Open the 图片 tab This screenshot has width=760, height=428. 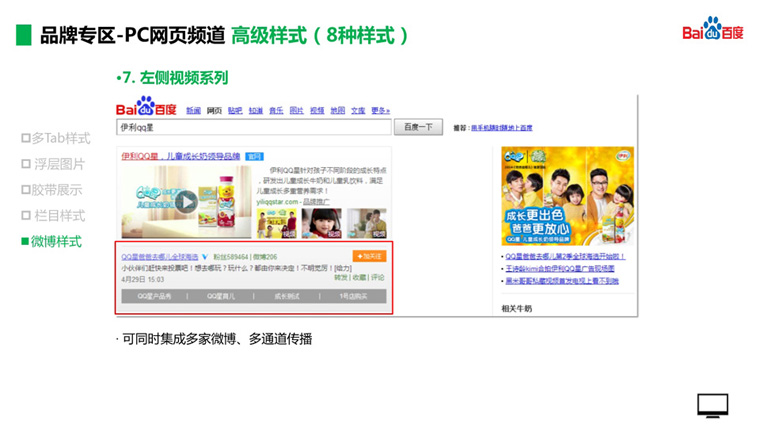pyautogui.click(x=297, y=111)
